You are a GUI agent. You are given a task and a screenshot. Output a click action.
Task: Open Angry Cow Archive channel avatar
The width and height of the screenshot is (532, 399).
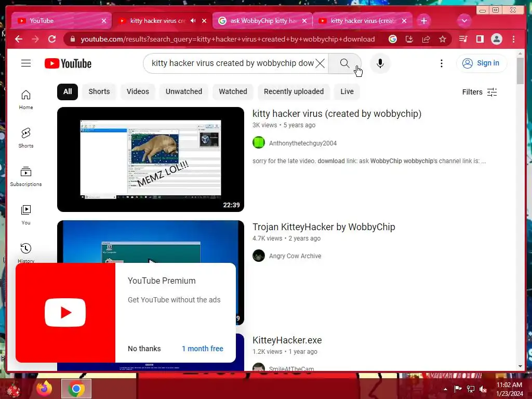(x=259, y=256)
